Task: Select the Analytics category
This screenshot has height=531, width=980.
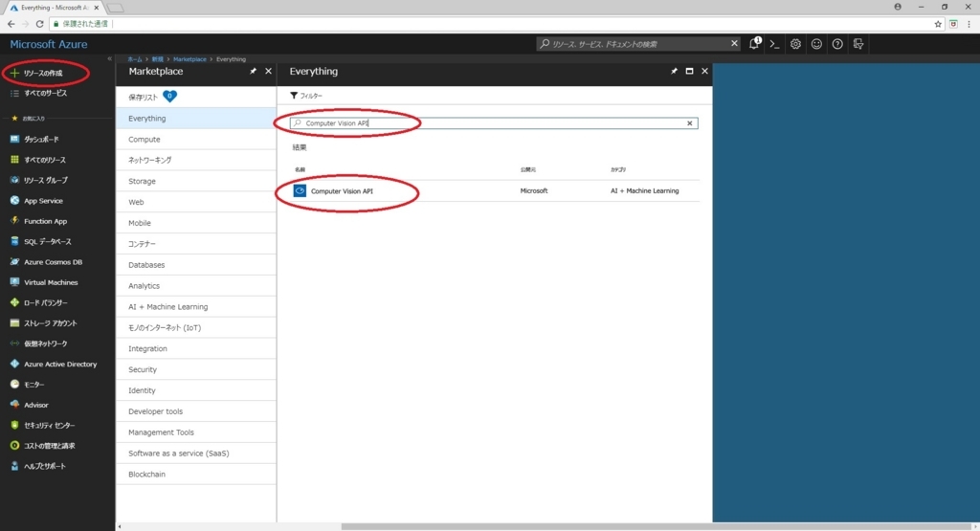Action: (x=195, y=285)
